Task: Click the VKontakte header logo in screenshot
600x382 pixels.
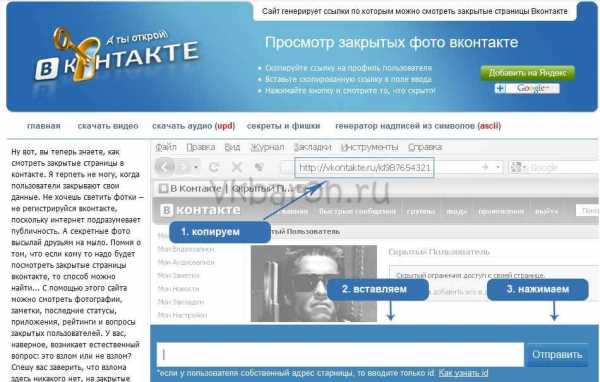Action: (201, 210)
